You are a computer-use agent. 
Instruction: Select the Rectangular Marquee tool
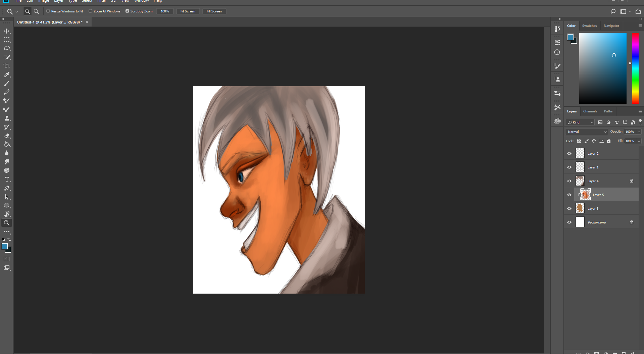click(7, 40)
